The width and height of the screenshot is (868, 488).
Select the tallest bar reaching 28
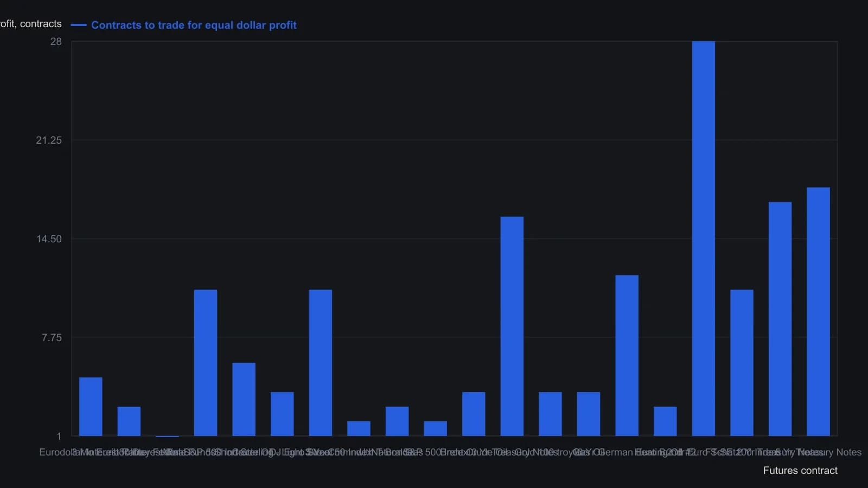[704, 239]
